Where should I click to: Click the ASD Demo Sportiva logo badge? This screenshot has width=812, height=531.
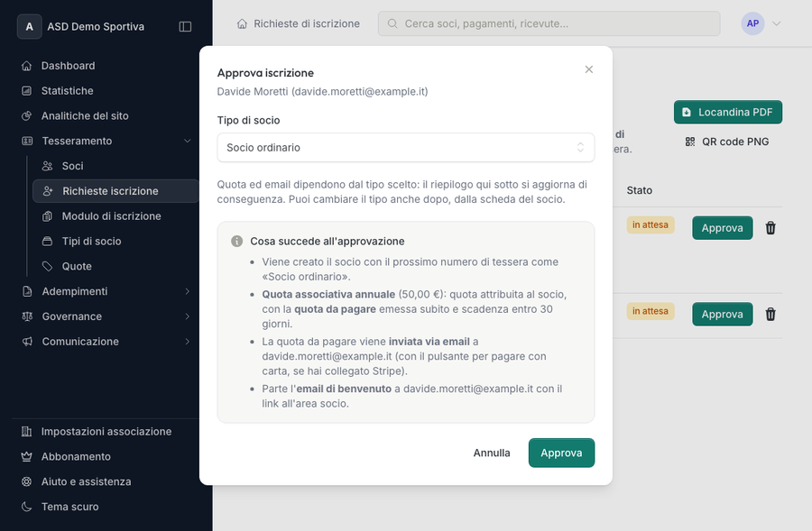(30, 26)
